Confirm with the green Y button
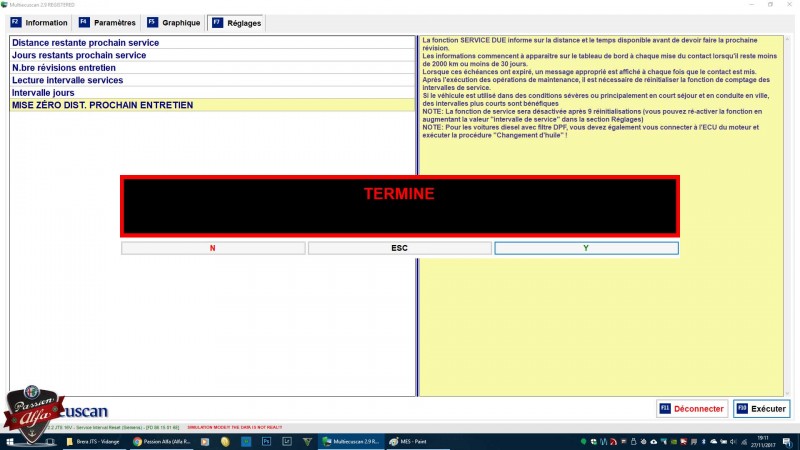This screenshot has height=450, width=800. [x=586, y=248]
